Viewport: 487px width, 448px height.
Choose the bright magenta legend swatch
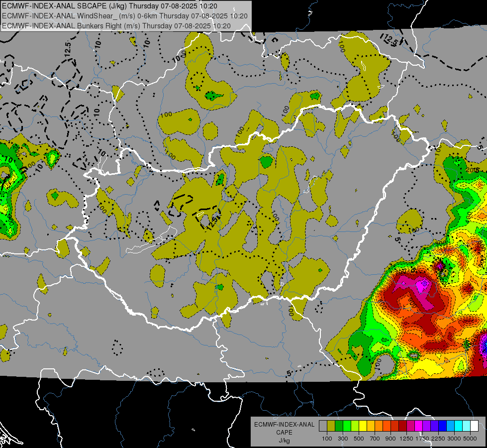419,426
